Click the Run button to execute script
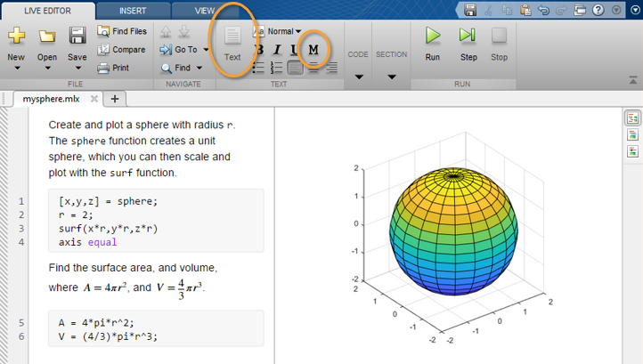Screen dimensions: 643x364 point(432,42)
